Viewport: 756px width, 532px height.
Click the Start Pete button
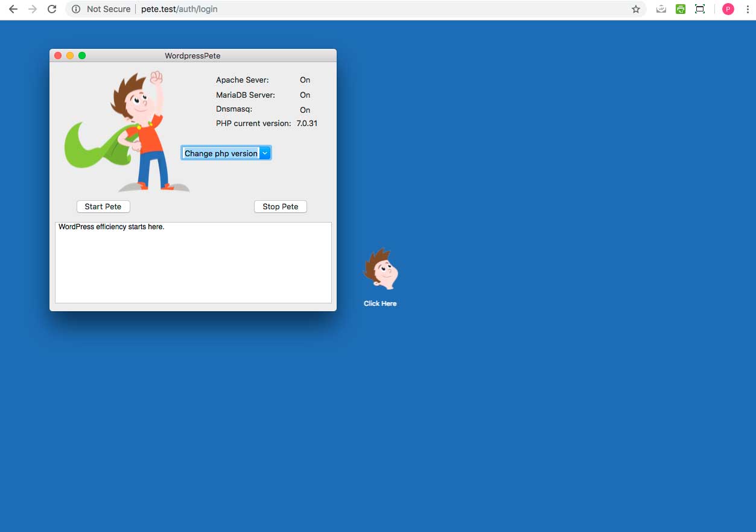pyautogui.click(x=103, y=206)
